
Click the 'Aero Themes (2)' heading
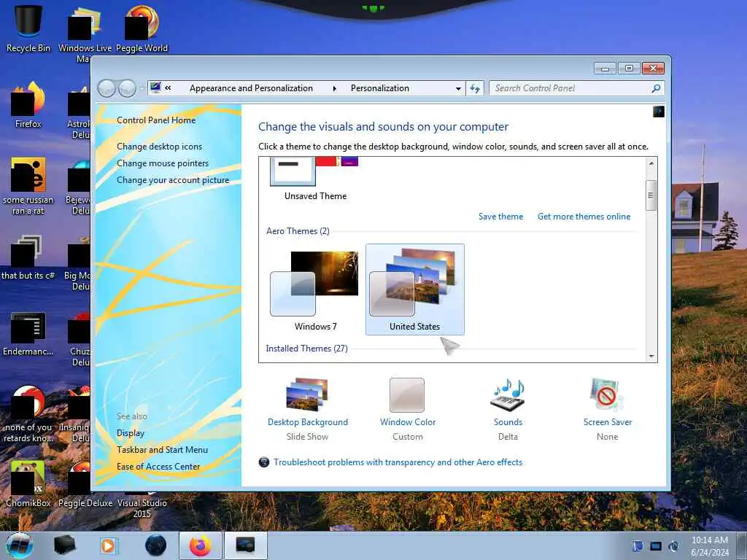click(x=298, y=231)
